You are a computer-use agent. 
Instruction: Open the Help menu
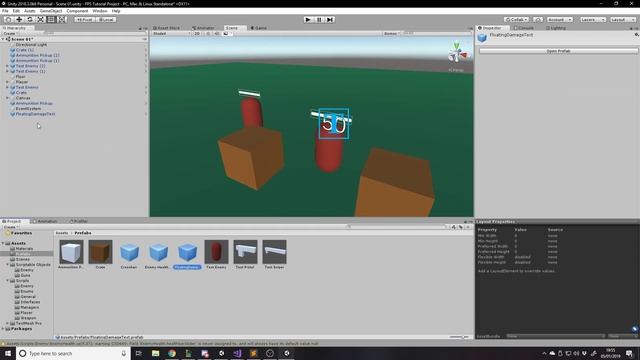116,11
